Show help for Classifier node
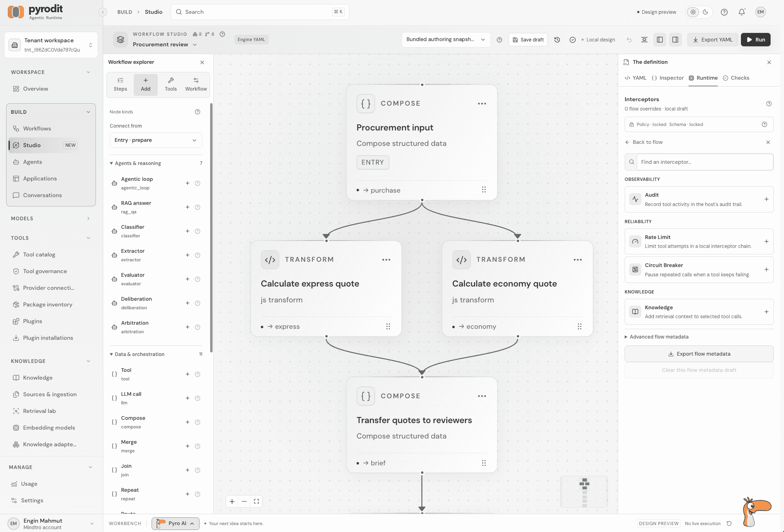784x532 pixels. (x=198, y=231)
